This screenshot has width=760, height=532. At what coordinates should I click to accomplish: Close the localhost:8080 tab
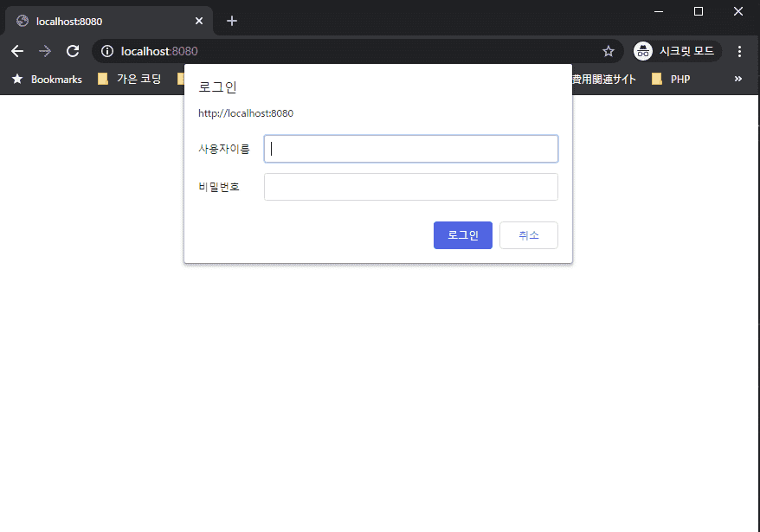199,21
